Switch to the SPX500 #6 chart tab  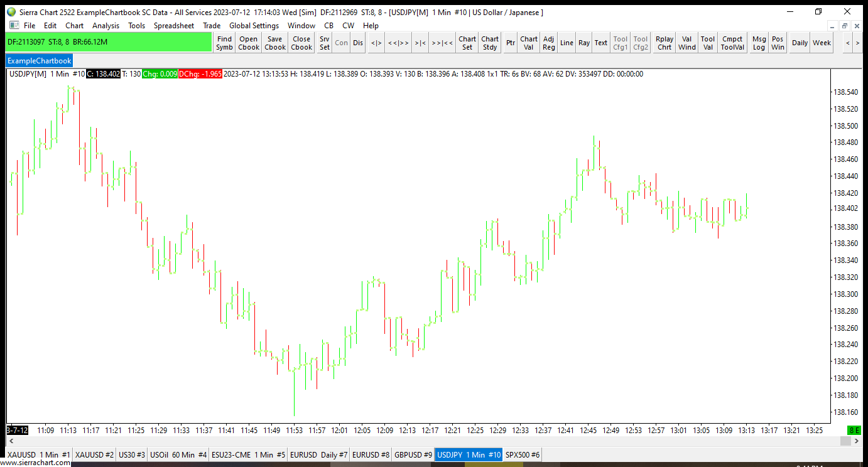pos(523,454)
